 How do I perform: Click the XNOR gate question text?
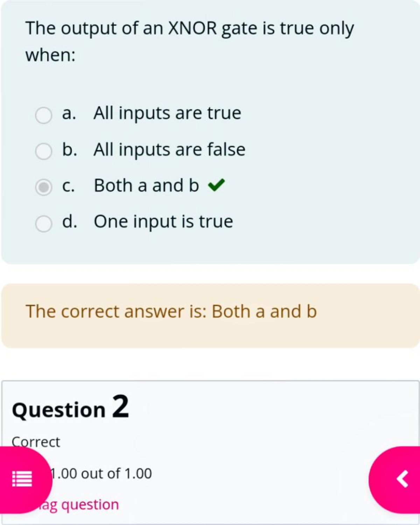coord(189,40)
